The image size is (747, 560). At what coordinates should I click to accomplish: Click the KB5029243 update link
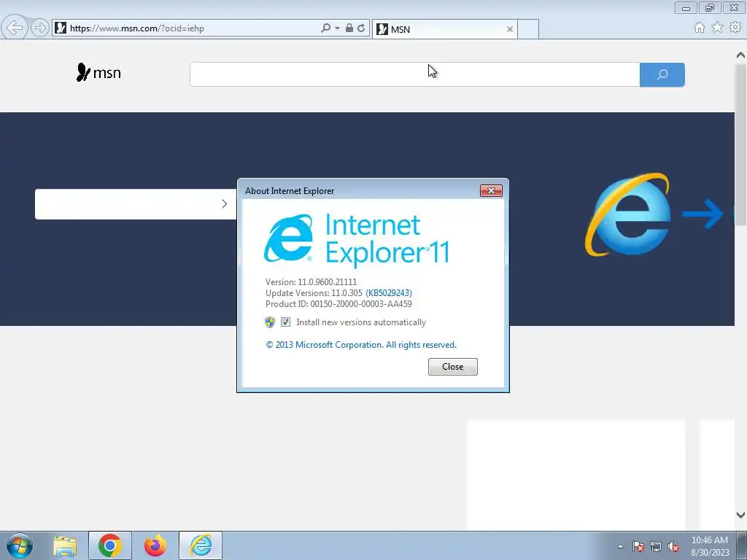click(x=389, y=293)
